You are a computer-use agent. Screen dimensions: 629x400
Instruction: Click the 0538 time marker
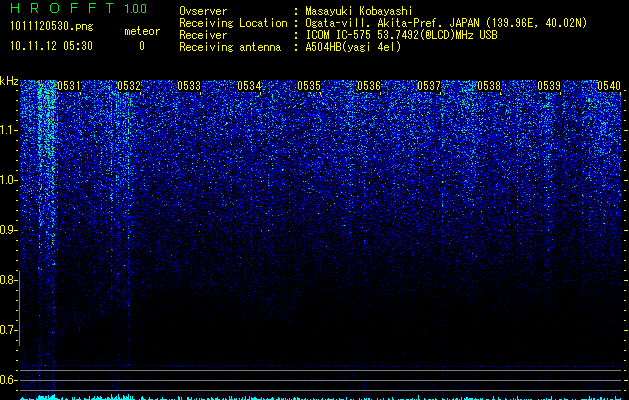click(489, 86)
